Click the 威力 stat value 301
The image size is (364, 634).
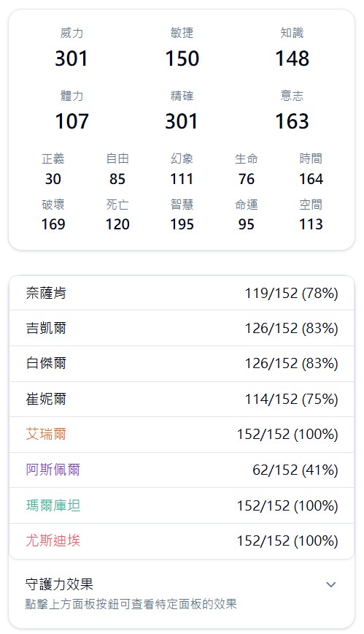tap(71, 58)
